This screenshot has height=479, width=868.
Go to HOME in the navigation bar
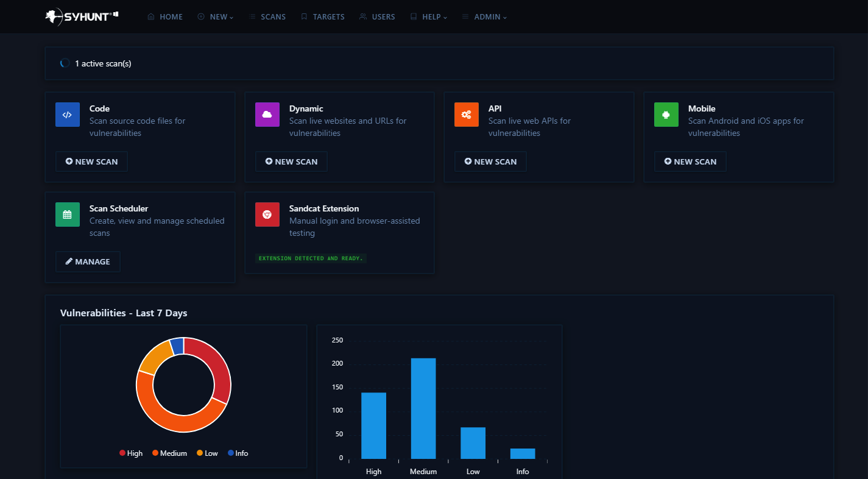point(165,17)
